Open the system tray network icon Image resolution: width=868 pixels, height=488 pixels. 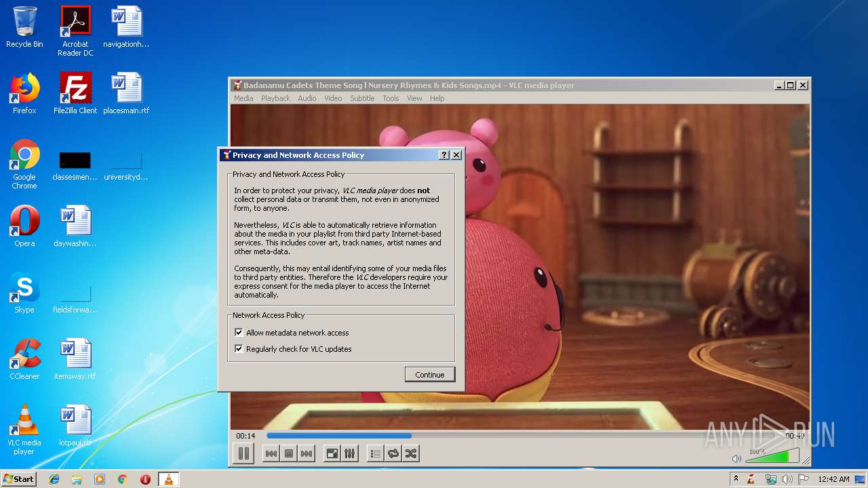pos(770,479)
